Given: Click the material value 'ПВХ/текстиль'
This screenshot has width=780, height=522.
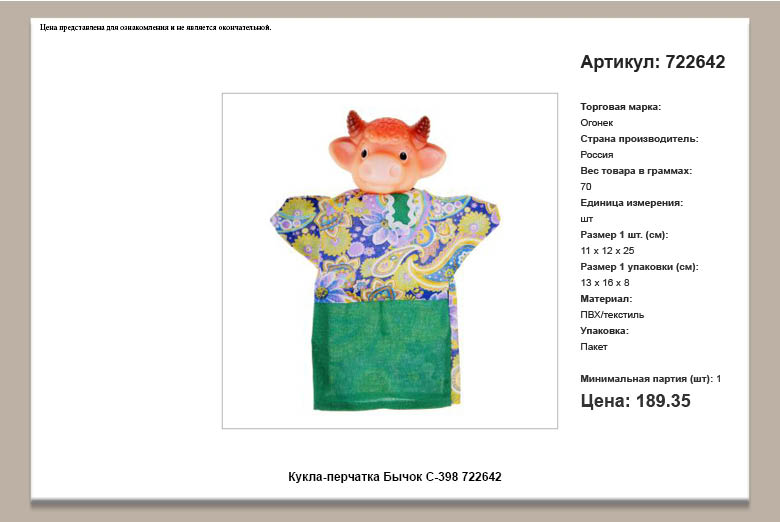Looking at the screenshot, I should pos(612,314).
